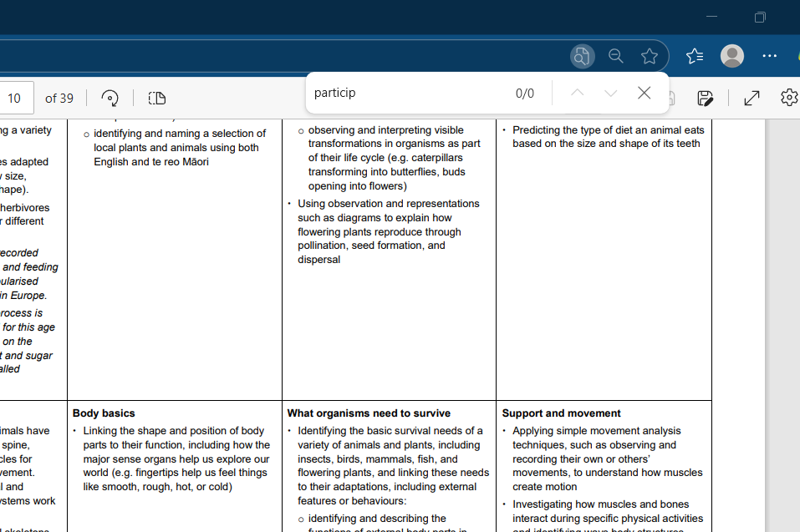Rotate the PDF page
The image size is (800, 532).
[x=110, y=98]
